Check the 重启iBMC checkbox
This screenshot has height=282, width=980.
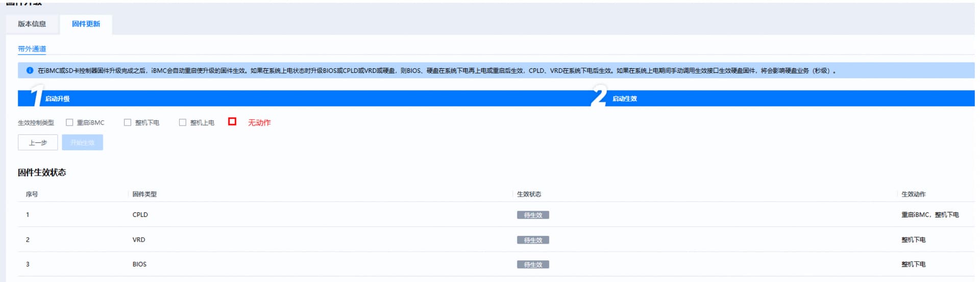point(69,122)
